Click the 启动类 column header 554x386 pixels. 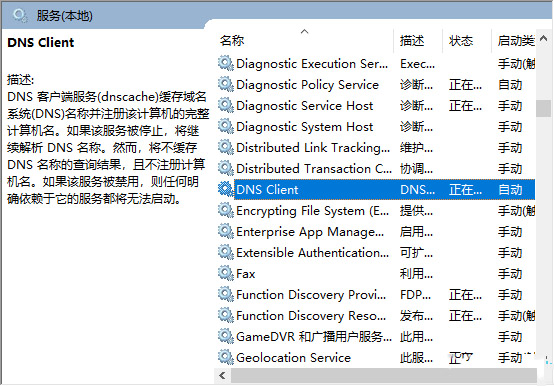[514, 41]
